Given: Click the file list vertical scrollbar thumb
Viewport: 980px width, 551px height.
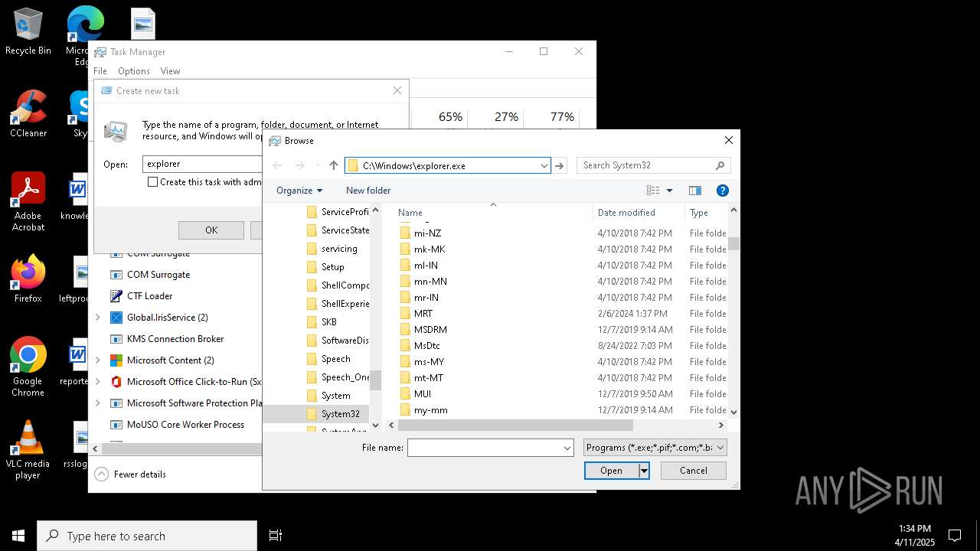Looking at the screenshot, I should point(733,243).
